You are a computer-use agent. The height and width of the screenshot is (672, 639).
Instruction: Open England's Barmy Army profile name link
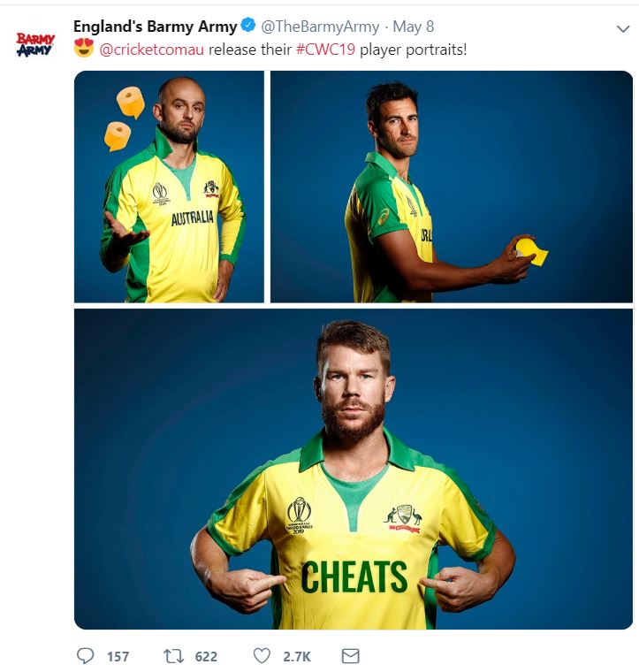[x=155, y=27]
